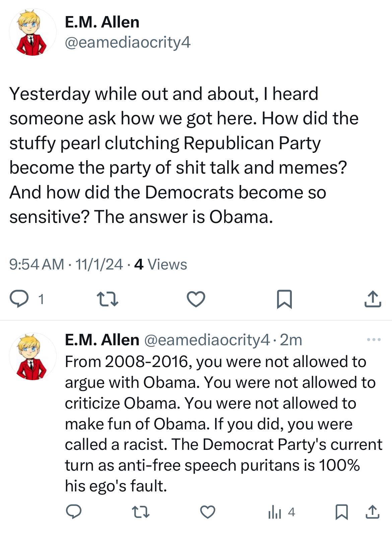View analytics on the reply tweet

[x=281, y=512]
